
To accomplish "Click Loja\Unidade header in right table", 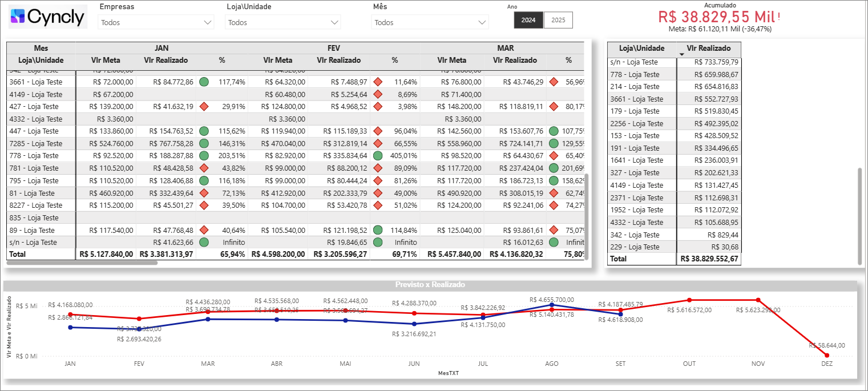I will click(x=641, y=49).
